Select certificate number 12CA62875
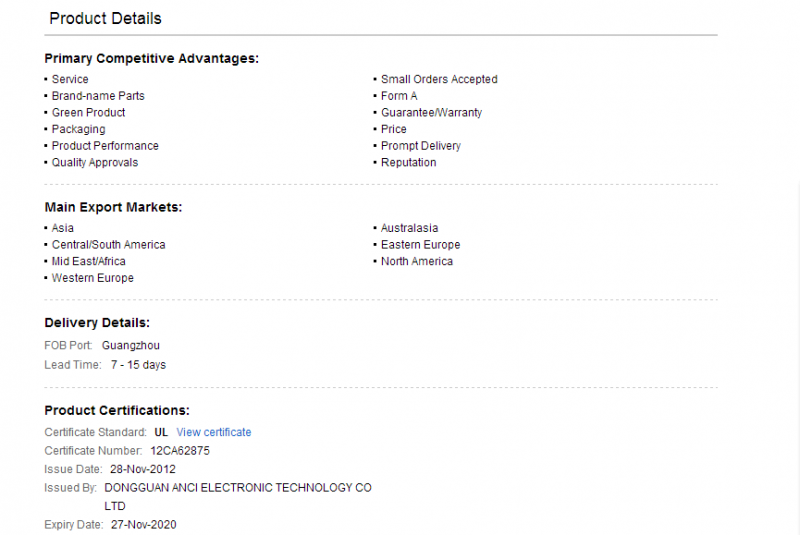 click(180, 451)
